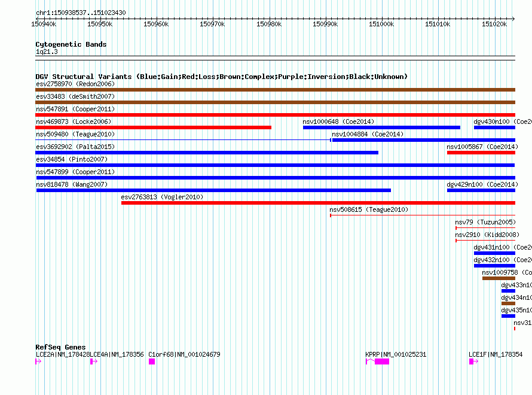This screenshot has height=395, width=532.
Task: Click the LCE4A gene arrow glyph
Action: (94, 361)
